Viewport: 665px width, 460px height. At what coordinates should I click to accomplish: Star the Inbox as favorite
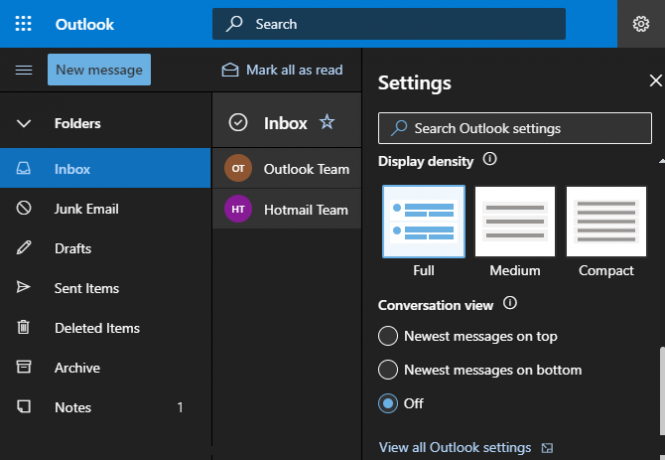coord(327,123)
